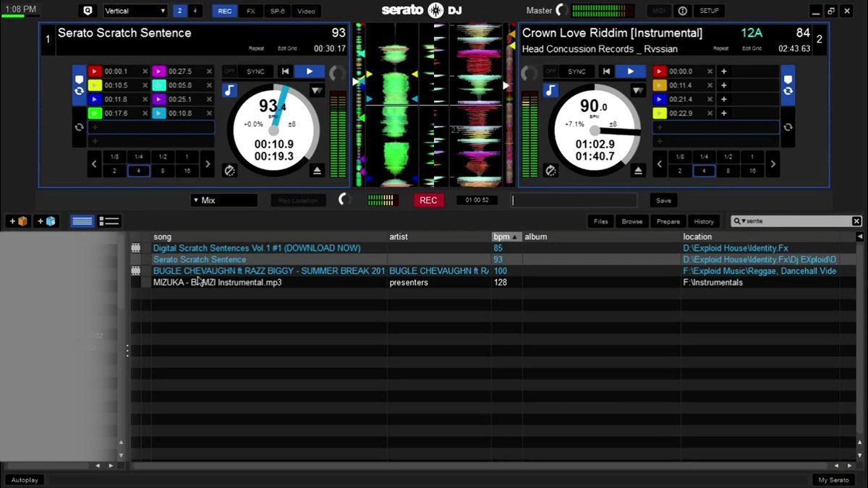Viewport: 868px width, 488px height.
Task: Save the recording
Action: coord(663,200)
